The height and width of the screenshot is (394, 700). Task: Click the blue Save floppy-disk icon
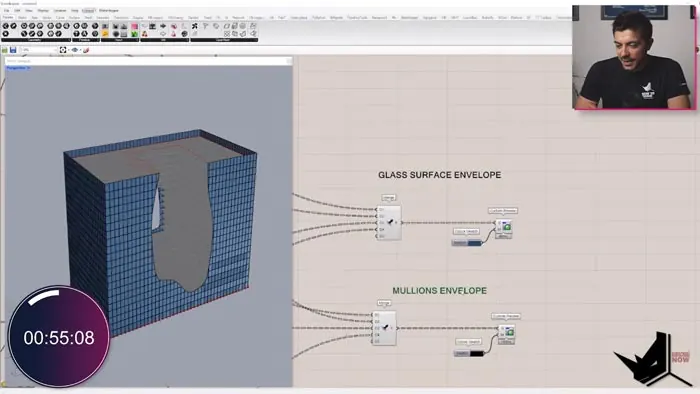(13, 50)
